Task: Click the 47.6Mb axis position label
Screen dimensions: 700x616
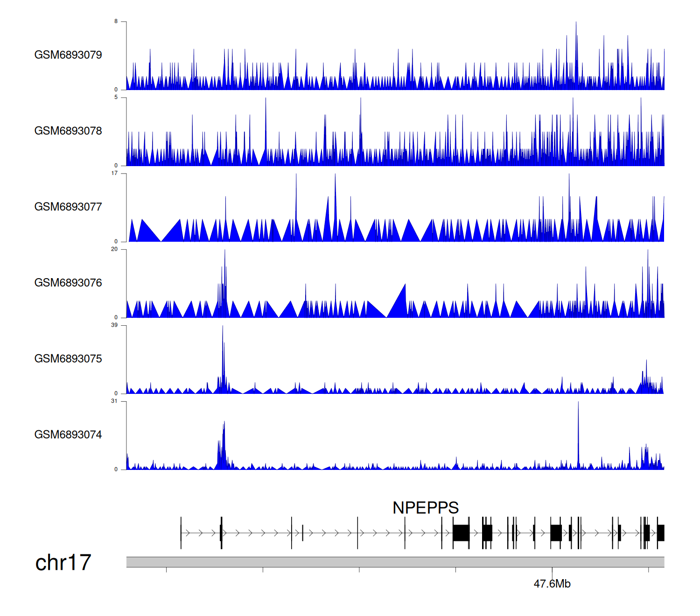Action: click(552, 584)
